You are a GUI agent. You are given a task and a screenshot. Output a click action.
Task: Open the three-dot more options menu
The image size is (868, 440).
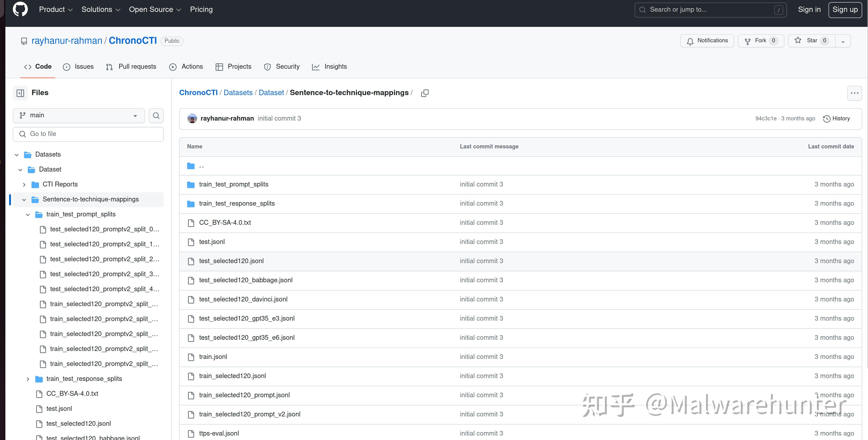pos(854,93)
